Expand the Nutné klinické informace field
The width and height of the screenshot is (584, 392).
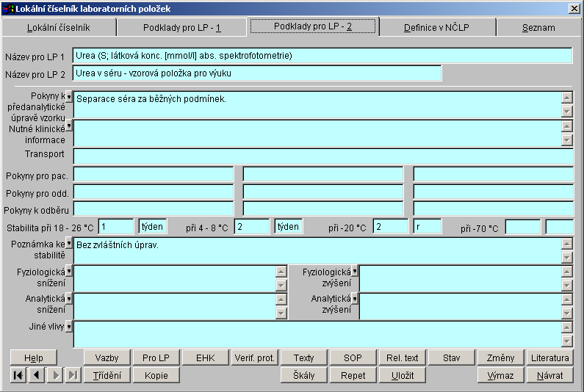[69, 126]
